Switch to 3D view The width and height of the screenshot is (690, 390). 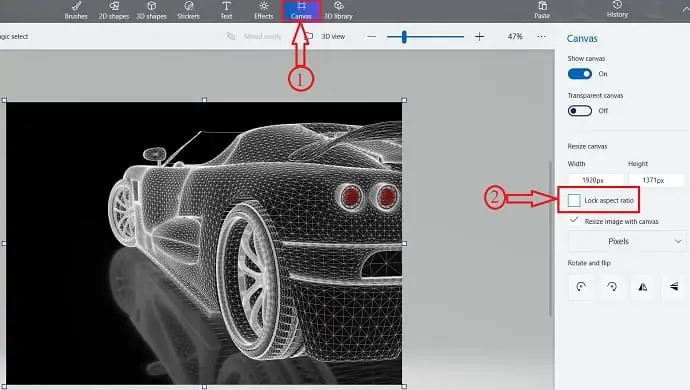(326, 37)
